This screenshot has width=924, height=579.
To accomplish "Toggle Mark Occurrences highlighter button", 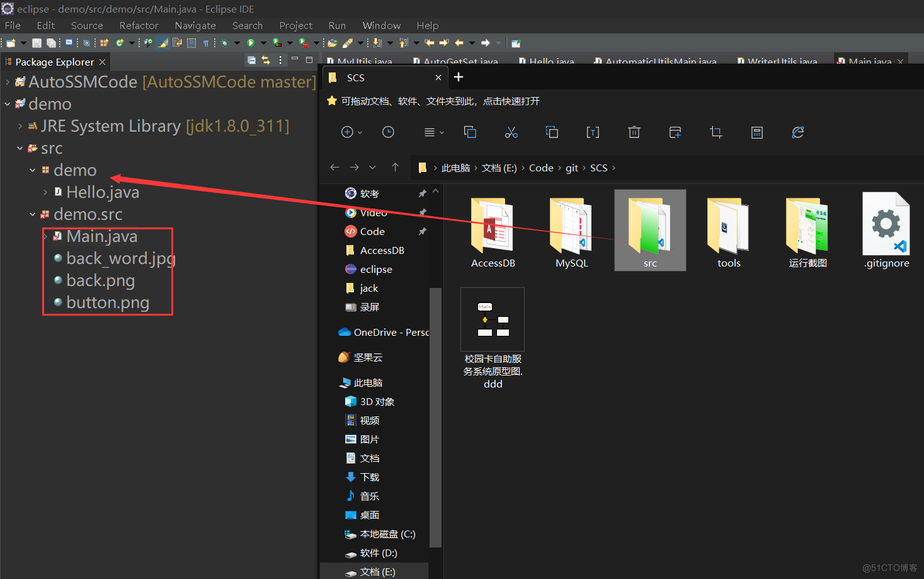I will coord(163,43).
